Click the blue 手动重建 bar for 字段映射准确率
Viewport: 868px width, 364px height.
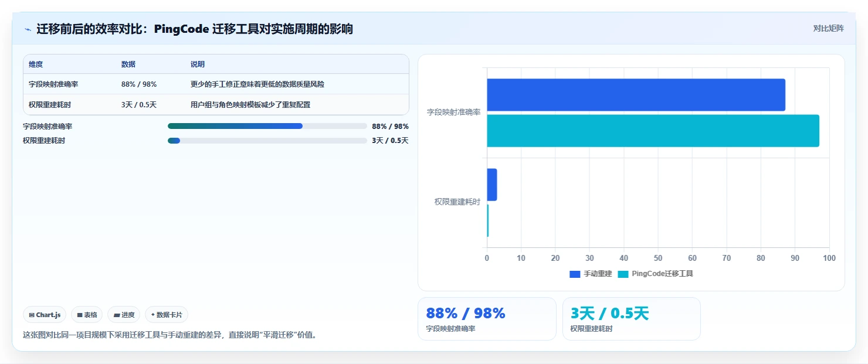click(636, 95)
